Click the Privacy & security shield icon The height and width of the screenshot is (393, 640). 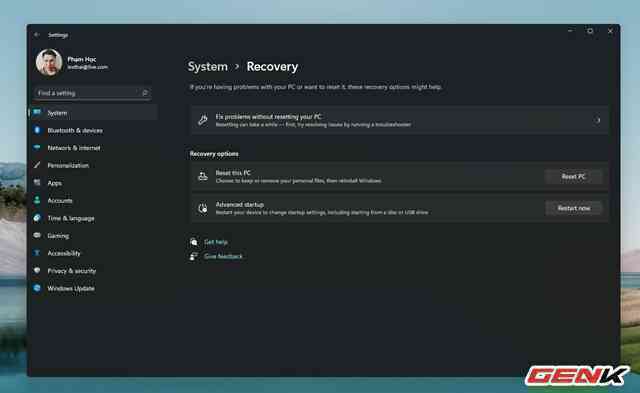click(x=37, y=271)
